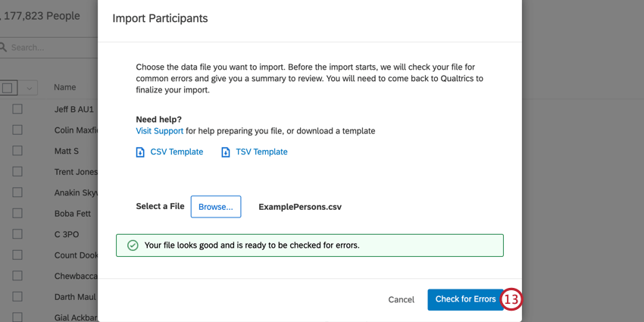Tick the checkbox next to Boba Fett
The height and width of the screenshot is (322, 644).
17,214
